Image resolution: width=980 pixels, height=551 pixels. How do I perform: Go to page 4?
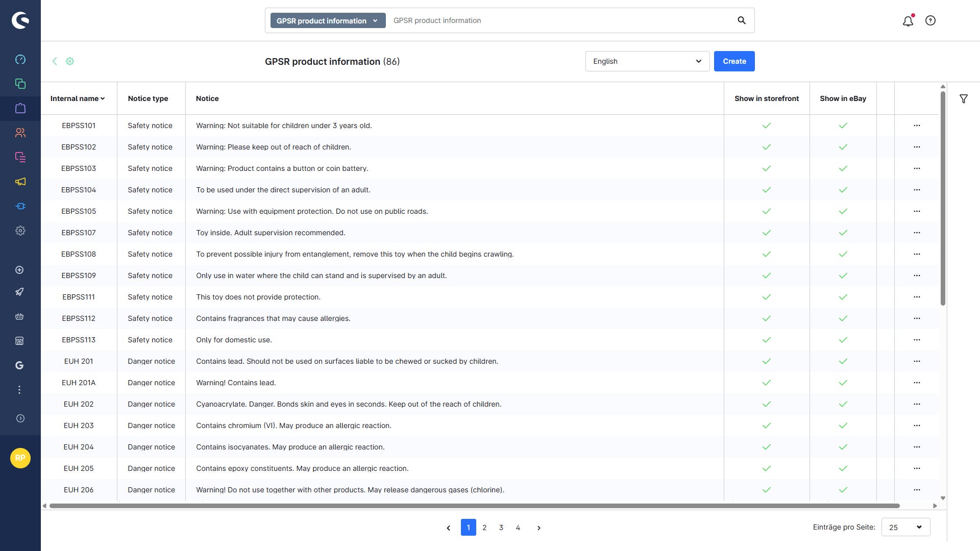click(x=518, y=528)
